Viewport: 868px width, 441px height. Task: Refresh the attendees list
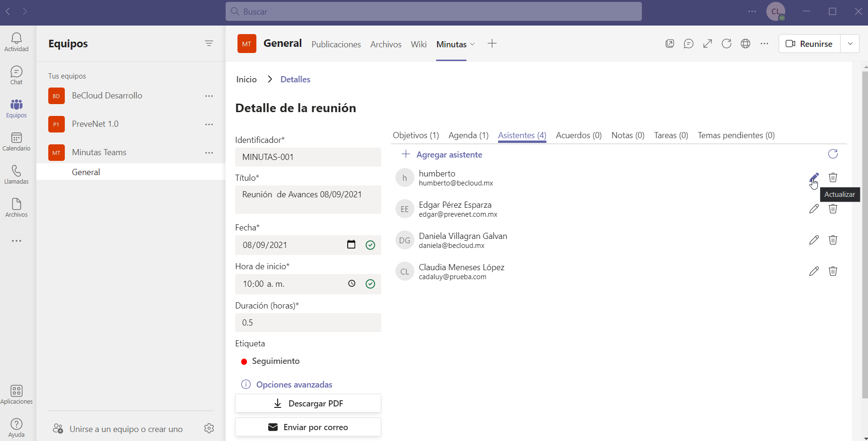point(833,154)
